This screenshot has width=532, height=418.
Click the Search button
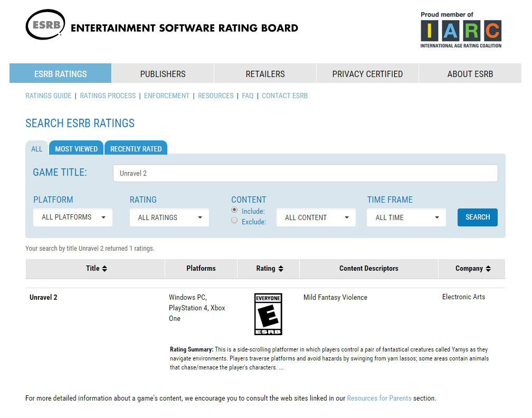tap(477, 217)
